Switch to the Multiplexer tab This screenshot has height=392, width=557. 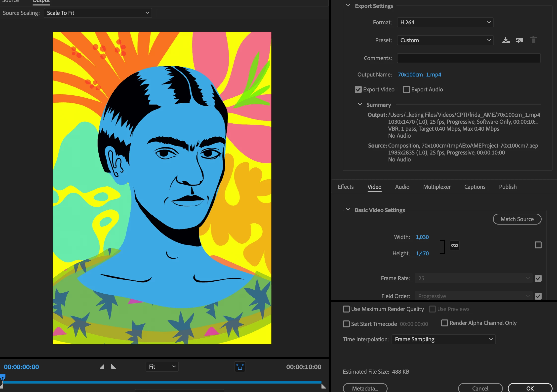coord(437,187)
